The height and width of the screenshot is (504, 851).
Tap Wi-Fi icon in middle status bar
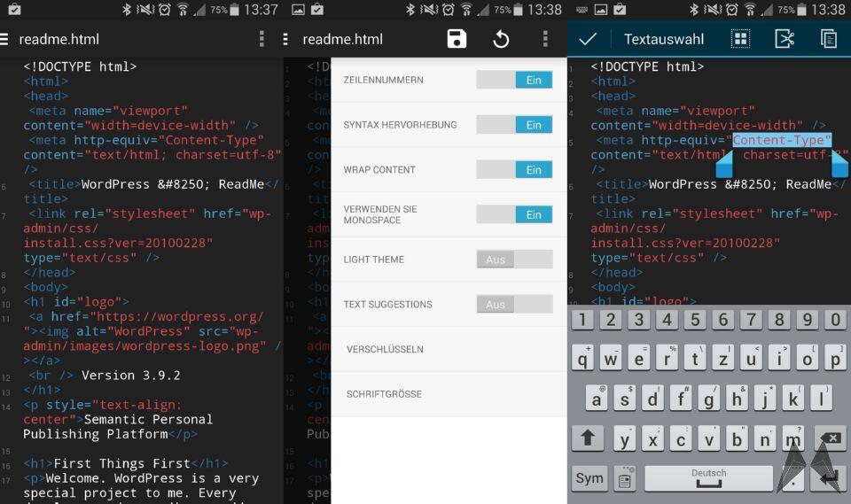pos(466,9)
